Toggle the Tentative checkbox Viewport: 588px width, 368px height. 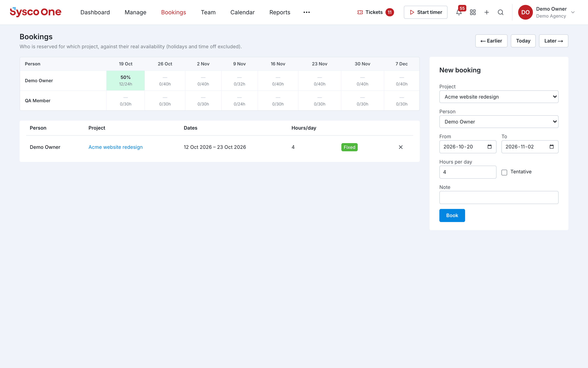point(504,172)
